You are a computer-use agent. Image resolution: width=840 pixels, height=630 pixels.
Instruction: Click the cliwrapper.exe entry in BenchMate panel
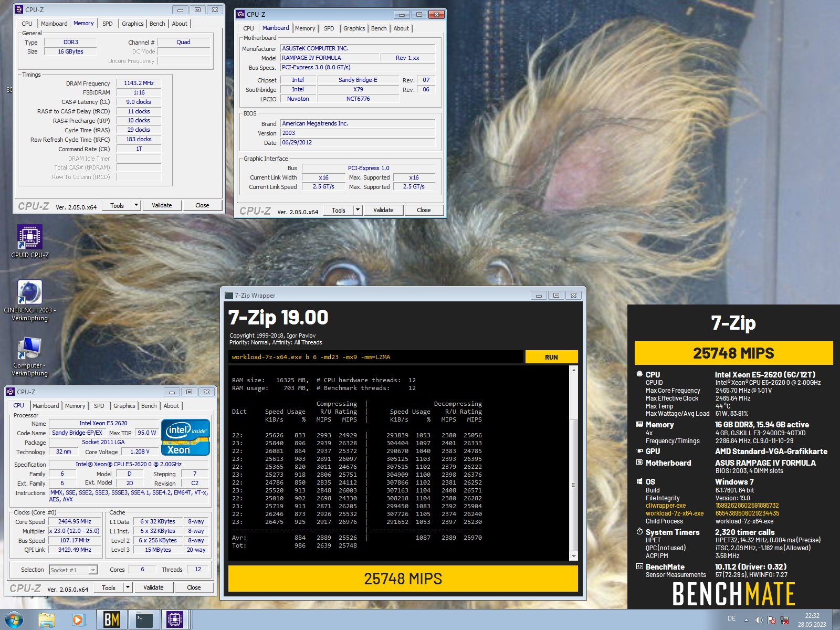click(666, 506)
